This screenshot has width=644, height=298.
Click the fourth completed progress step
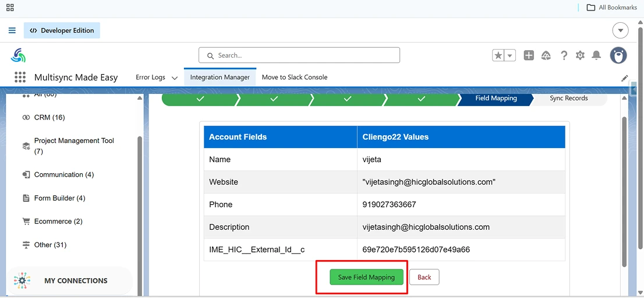(422, 99)
